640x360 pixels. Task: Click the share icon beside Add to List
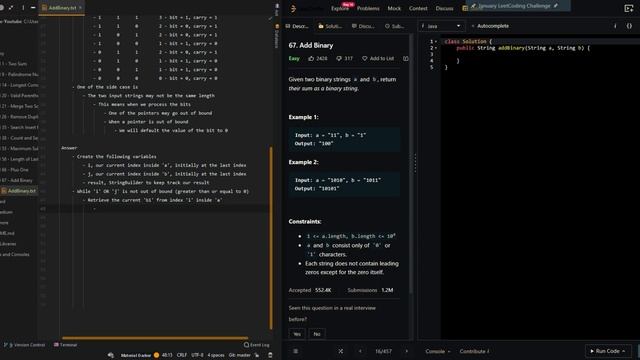pyautogui.click(x=406, y=58)
